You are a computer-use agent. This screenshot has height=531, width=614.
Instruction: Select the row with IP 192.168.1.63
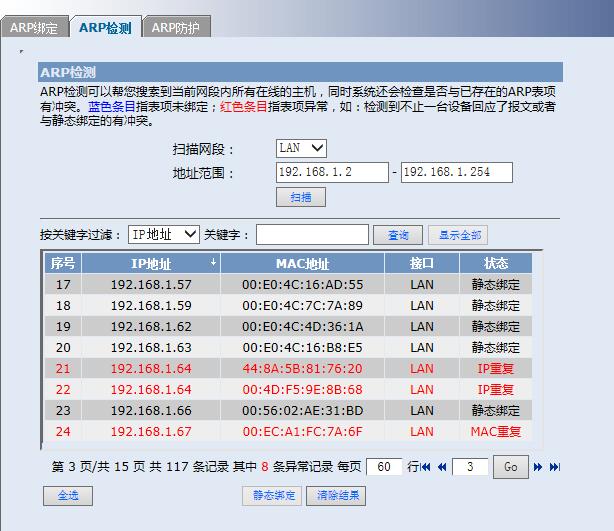[x=288, y=347]
